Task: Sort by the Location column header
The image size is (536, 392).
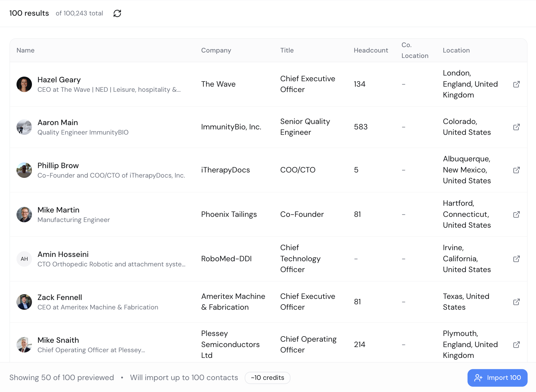Action: pyautogui.click(x=456, y=50)
